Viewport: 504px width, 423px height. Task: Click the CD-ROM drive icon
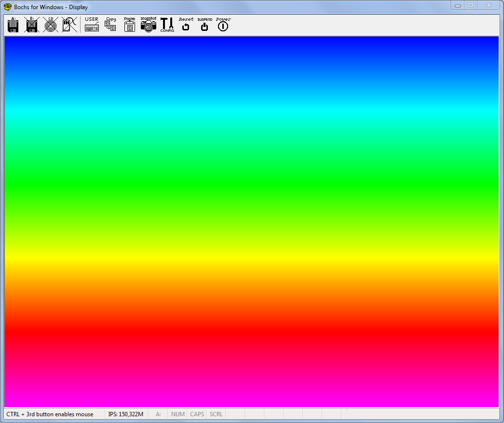(51, 25)
